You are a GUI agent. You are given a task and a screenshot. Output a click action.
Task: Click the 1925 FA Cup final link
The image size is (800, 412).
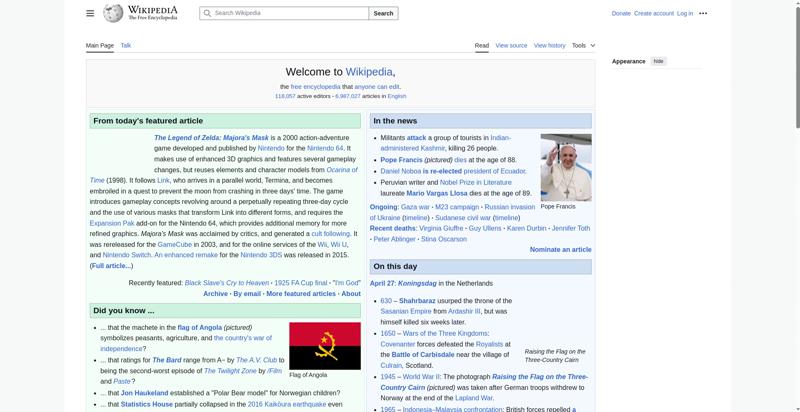(301, 283)
